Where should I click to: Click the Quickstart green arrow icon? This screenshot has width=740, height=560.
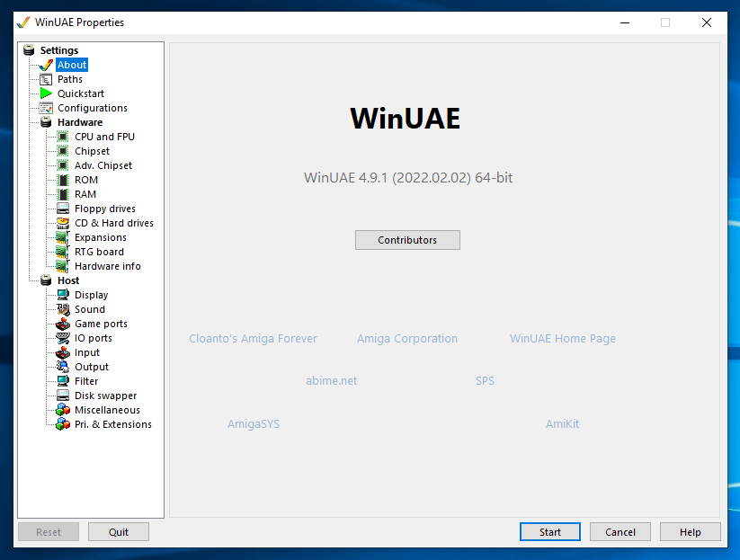[46, 93]
